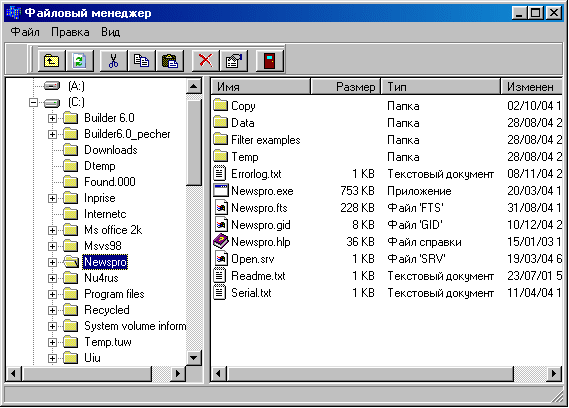Screen dimensions: 569x408
Task: Click the paste clipboard icon
Action: (169, 60)
